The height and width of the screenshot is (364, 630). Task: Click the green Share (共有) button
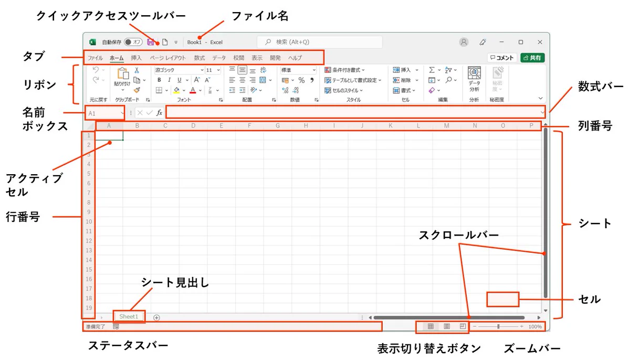point(532,58)
